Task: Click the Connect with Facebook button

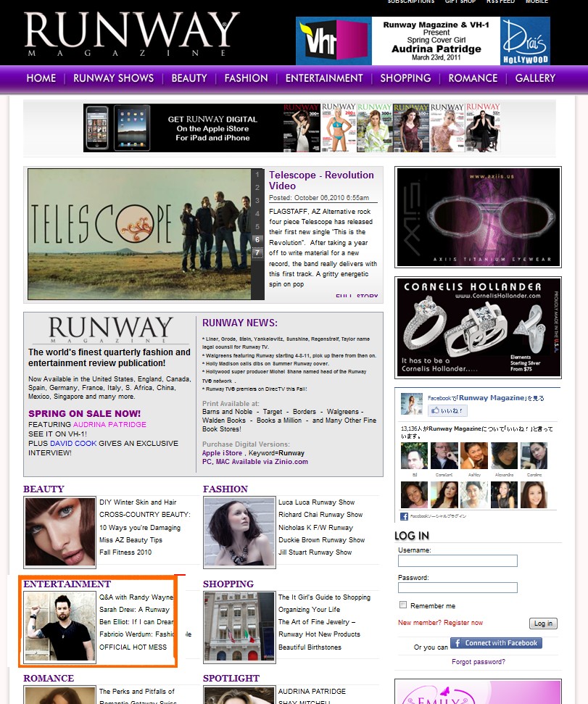Action: point(496,643)
